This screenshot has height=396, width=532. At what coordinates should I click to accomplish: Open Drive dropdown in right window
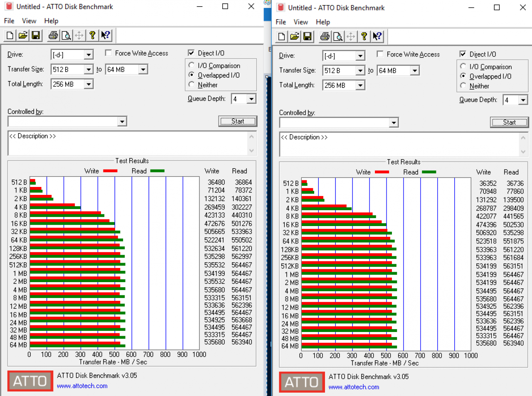(x=360, y=56)
